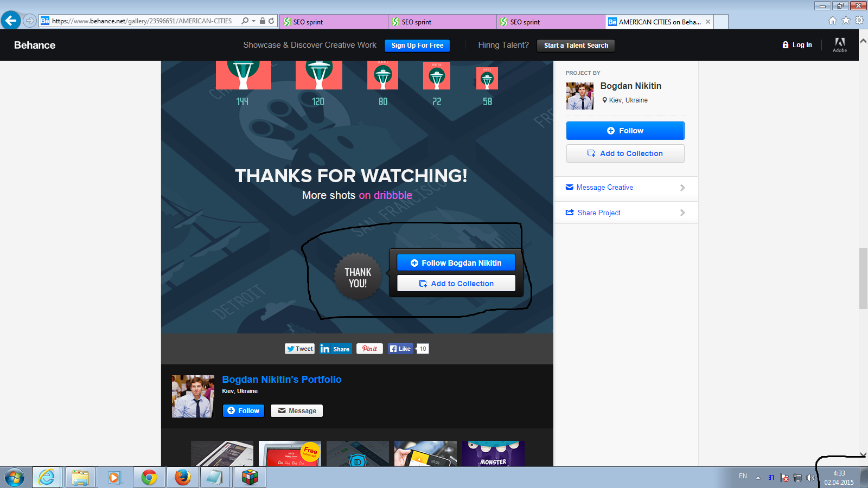
Task: Click the Follow button under Portfolio heading
Action: point(244,410)
